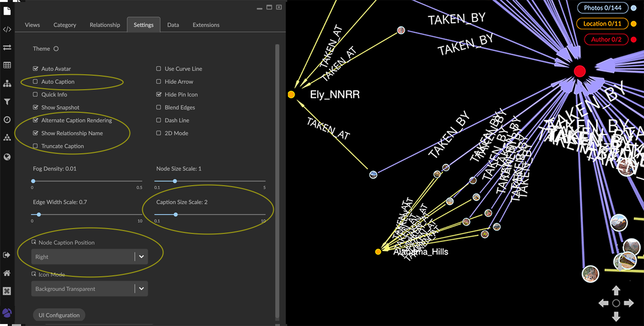Enable the 2D Mode checkbox
The image size is (644, 326).
(x=159, y=133)
